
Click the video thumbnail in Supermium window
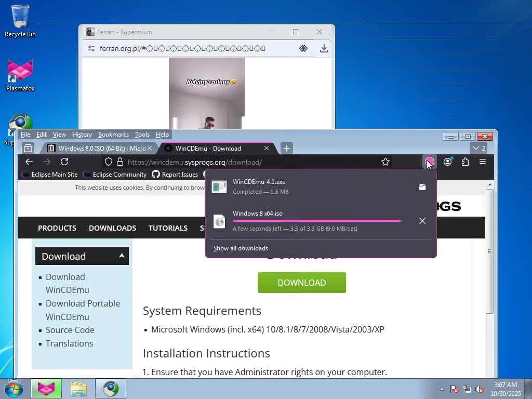point(207,93)
